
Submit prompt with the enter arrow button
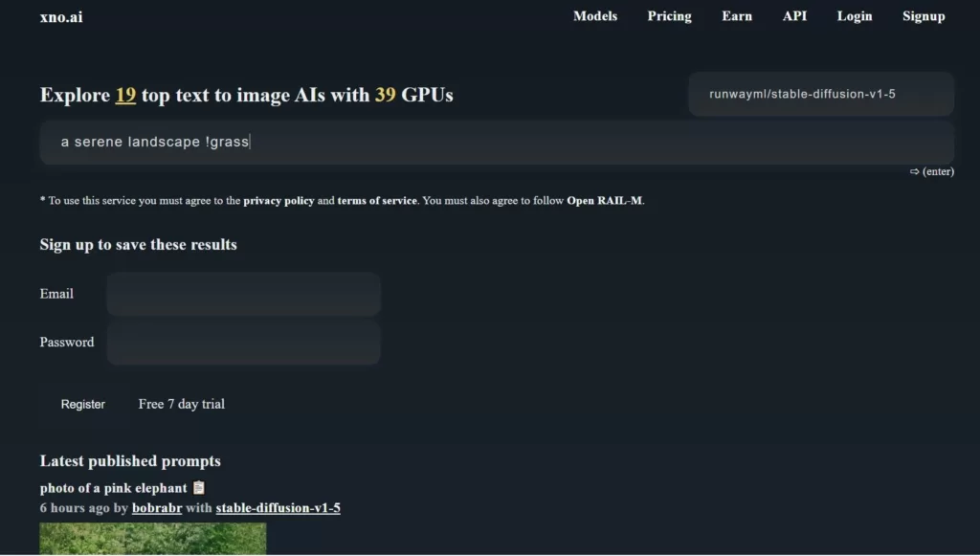click(x=930, y=171)
